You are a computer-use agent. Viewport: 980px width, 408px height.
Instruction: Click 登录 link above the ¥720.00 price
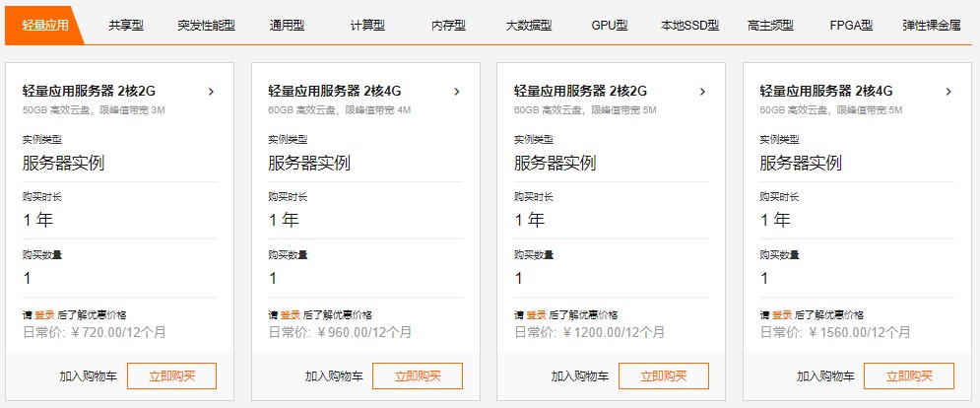pos(44,314)
